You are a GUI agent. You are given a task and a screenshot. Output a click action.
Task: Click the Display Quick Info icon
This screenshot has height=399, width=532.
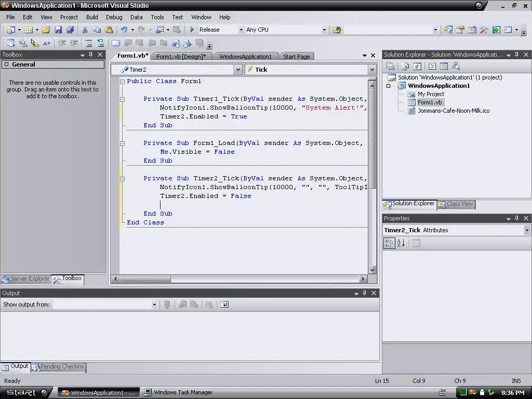click(x=35, y=43)
